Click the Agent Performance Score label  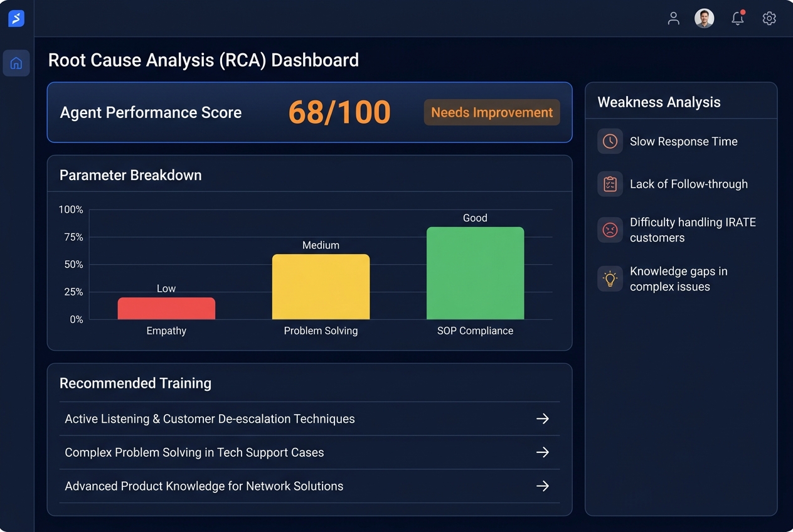151,112
